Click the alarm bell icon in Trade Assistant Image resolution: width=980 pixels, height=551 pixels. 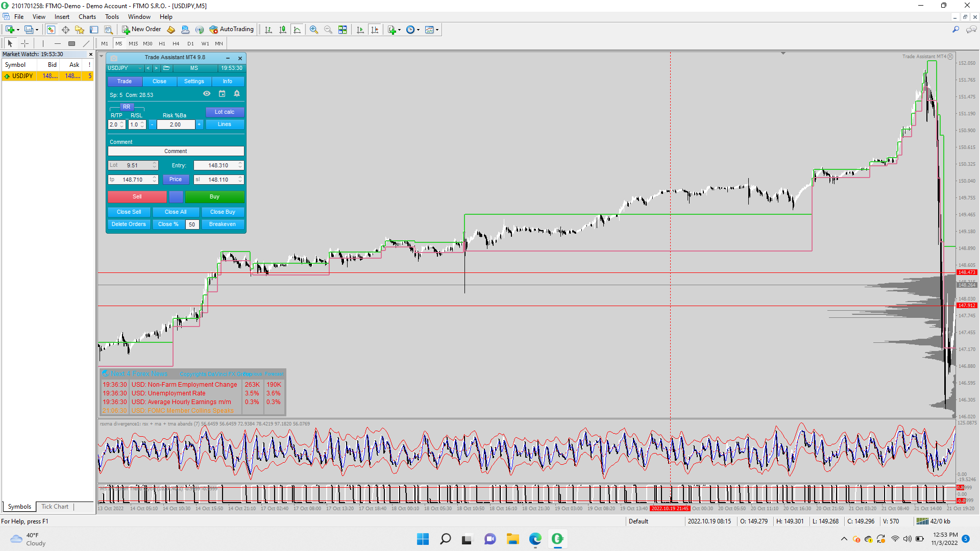click(237, 94)
